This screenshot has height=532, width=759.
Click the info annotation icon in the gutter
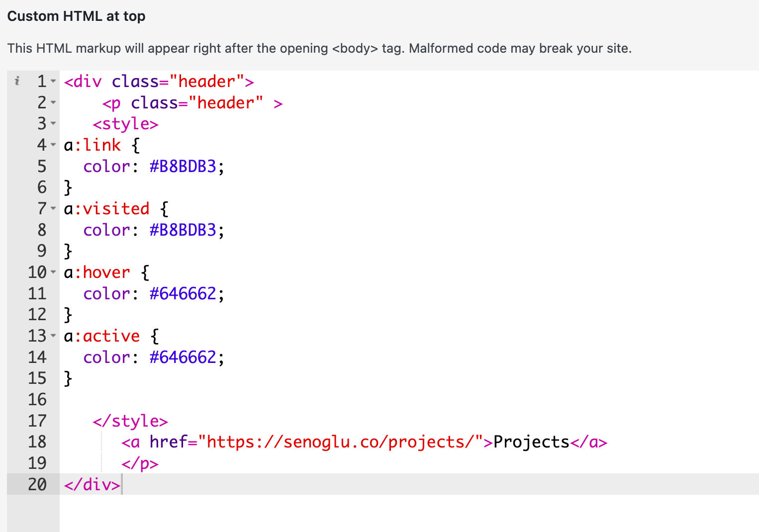click(17, 81)
